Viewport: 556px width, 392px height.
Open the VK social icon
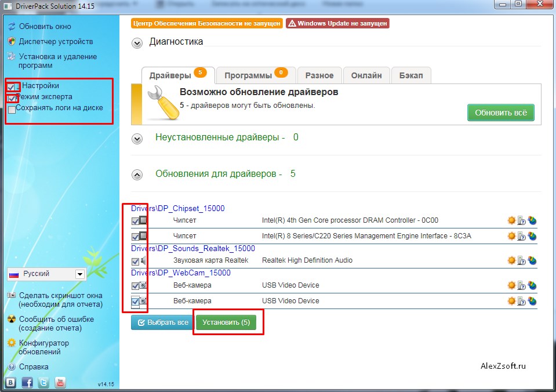(10, 382)
